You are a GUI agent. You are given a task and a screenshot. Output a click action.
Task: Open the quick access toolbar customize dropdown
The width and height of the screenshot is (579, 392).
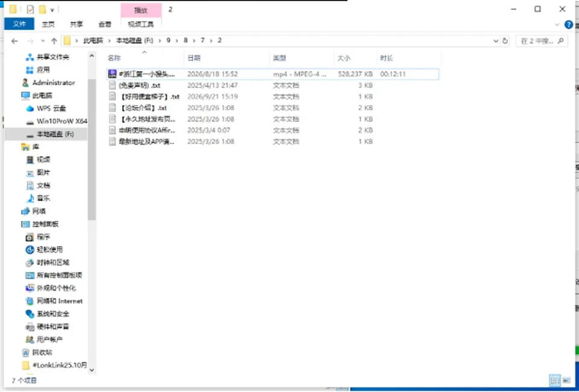52,10
